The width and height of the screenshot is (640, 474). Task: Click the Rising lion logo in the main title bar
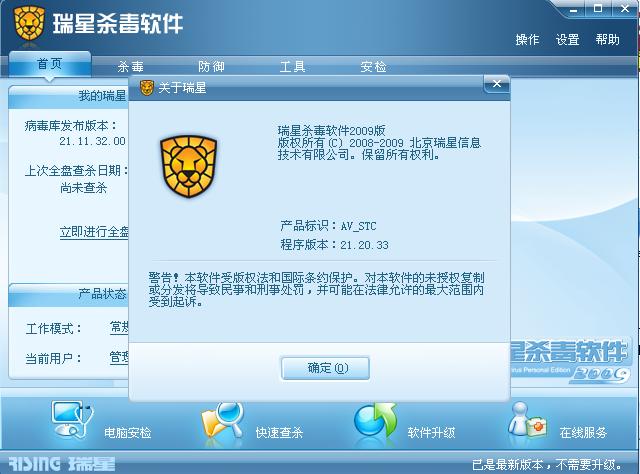(29, 24)
